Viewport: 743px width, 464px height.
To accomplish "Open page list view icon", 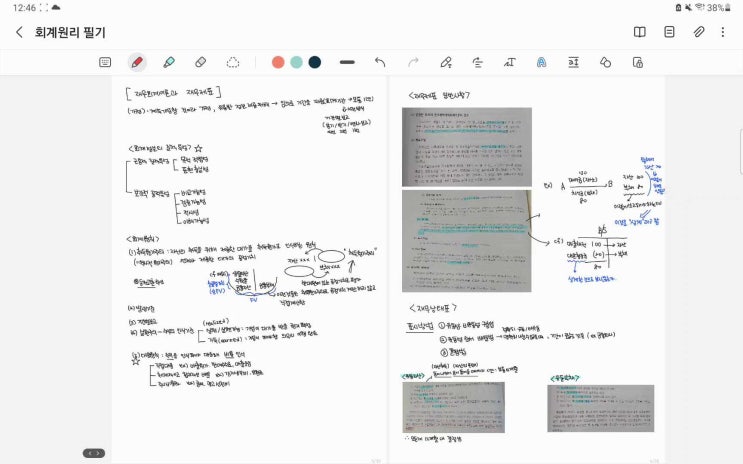I will pyautogui.click(x=669, y=32).
